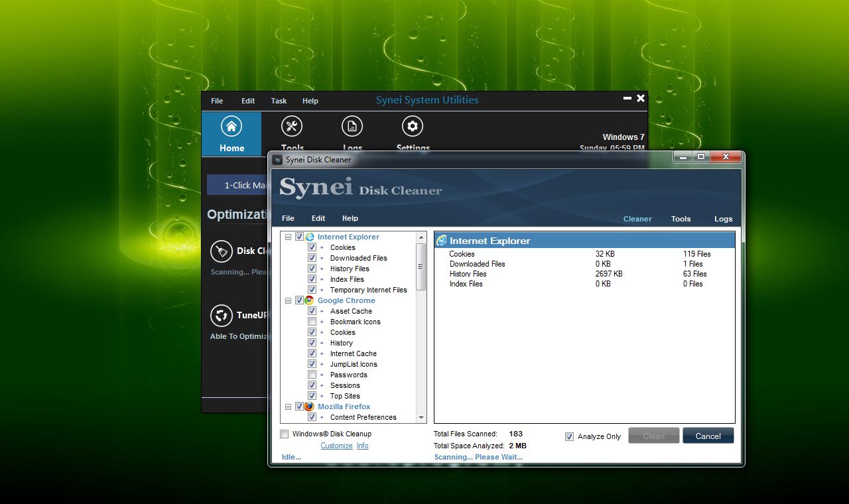
Task: Collapse the Mozilla Firefox tree node
Action: (x=289, y=407)
